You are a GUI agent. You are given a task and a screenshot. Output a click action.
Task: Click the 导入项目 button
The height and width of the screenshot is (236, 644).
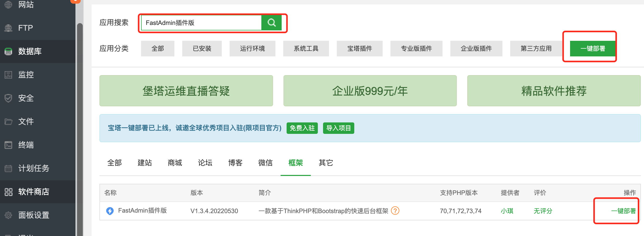coord(339,128)
